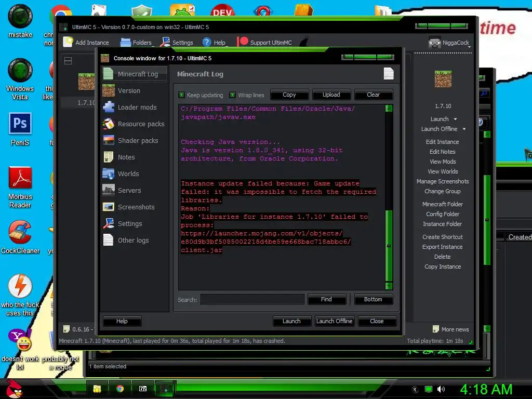Click Export Instance in side panel
Image resolution: width=532 pixels, height=399 pixels.
point(443,247)
